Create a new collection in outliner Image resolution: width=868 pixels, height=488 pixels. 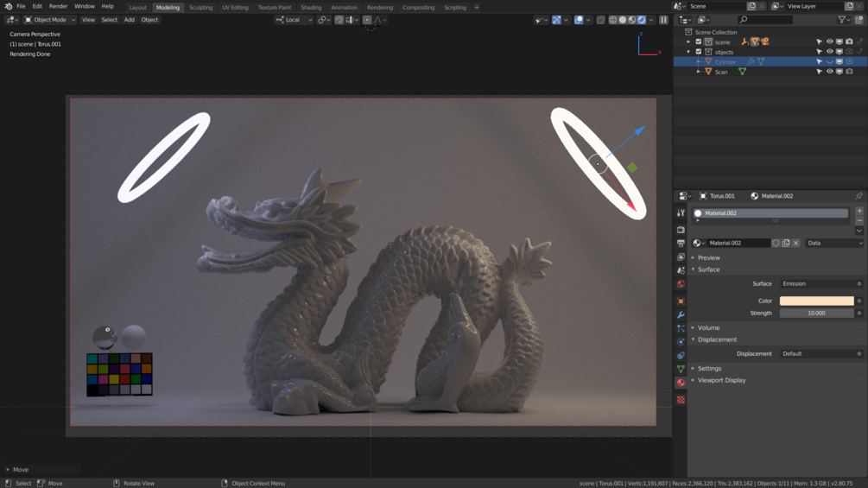(x=859, y=20)
